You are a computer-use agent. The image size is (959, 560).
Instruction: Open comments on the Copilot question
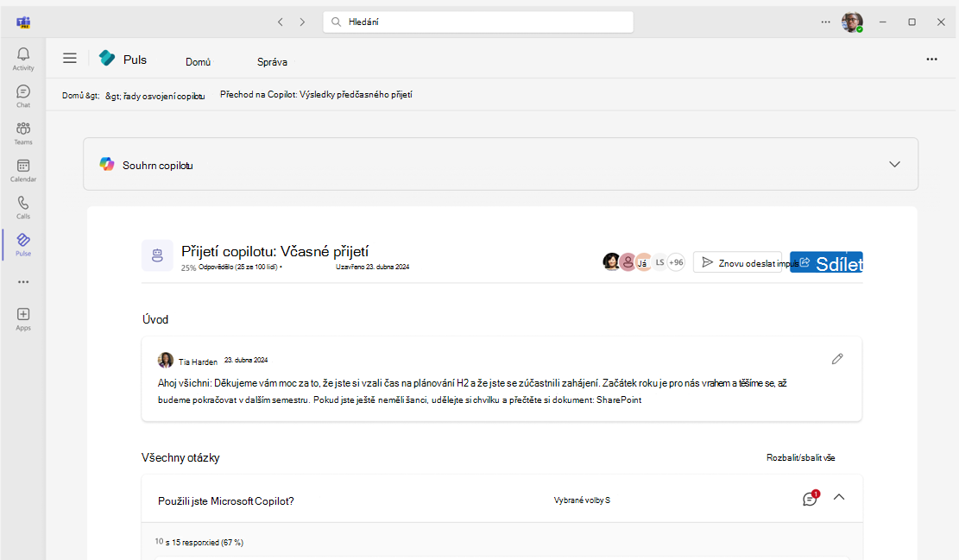(809, 499)
